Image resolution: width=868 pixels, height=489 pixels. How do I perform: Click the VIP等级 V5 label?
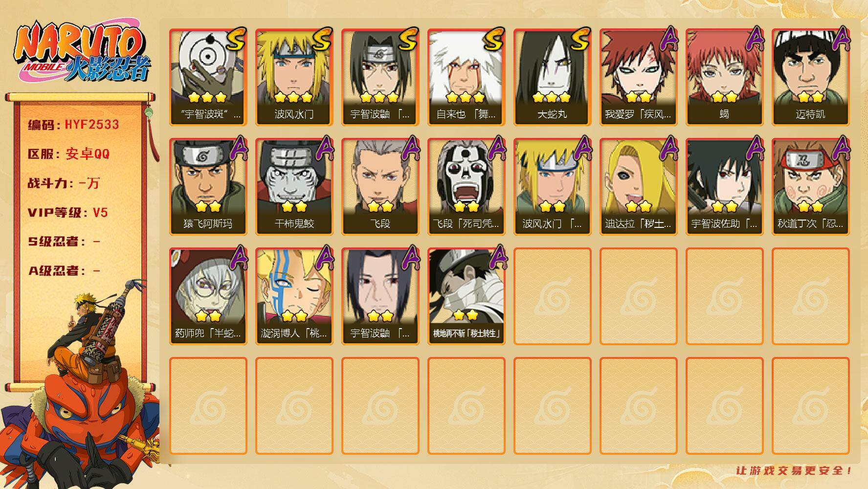(67, 212)
